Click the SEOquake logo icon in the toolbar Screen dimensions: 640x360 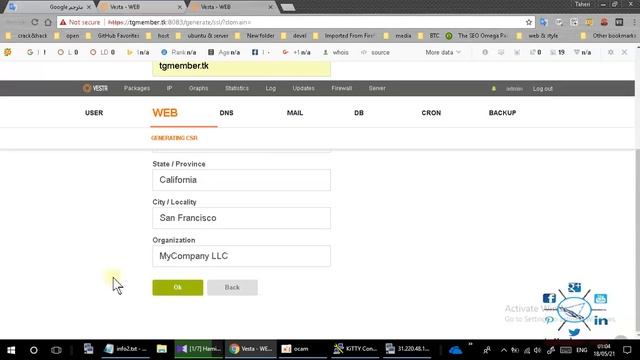8,52
